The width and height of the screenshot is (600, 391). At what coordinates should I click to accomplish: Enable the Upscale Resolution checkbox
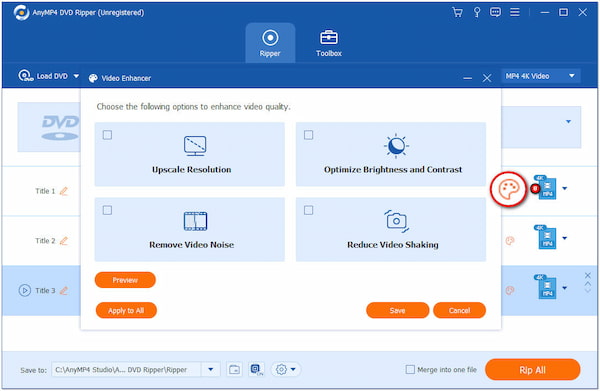pos(108,135)
